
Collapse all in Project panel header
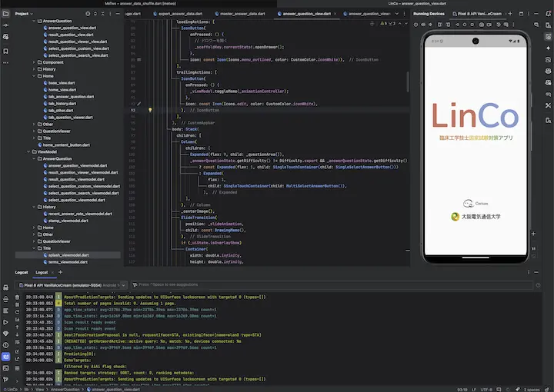pos(103,14)
